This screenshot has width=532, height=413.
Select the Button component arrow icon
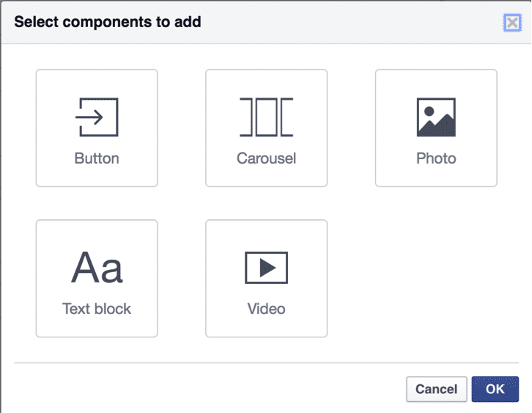97,117
